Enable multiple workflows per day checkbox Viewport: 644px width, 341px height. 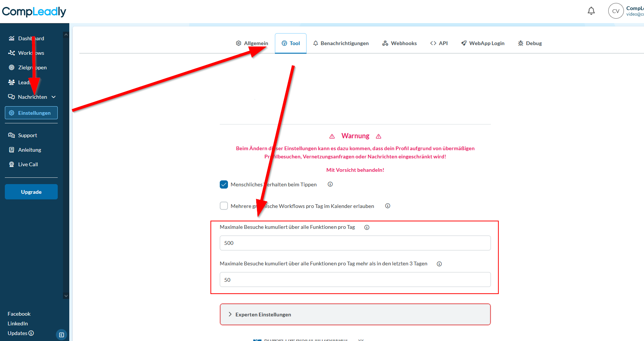[224, 206]
